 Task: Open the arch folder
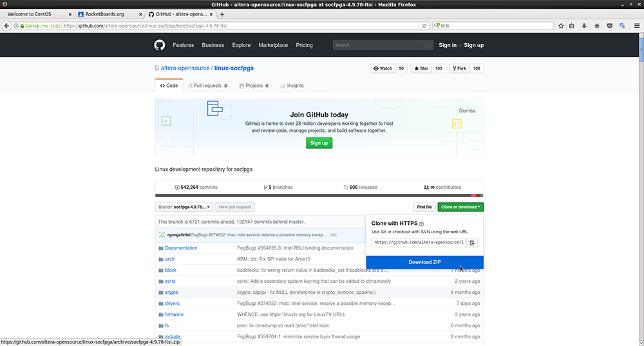[169, 259]
